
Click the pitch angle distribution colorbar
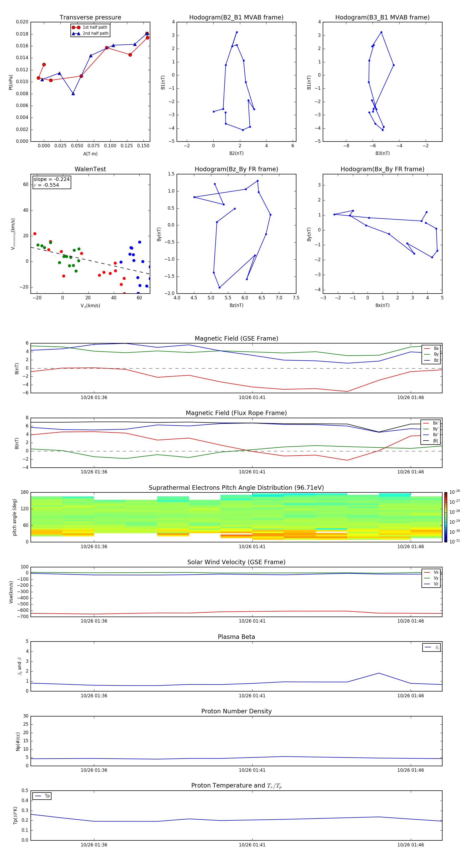click(x=446, y=517)
